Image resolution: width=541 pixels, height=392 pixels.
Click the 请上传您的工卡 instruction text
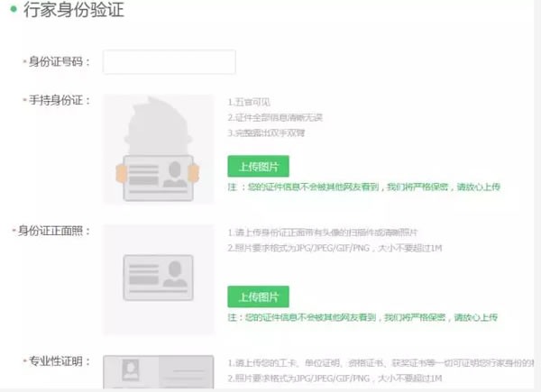pos(379,363)
